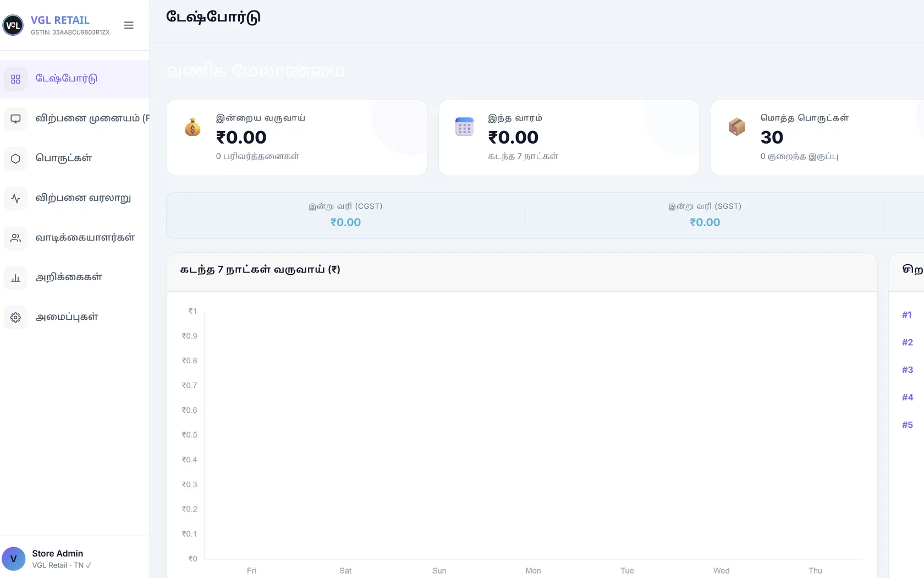Viewport: 924px width, 578px height.
Task: Click the பொருட்கள் hexagon icon
Action: (x=15, y=159)
